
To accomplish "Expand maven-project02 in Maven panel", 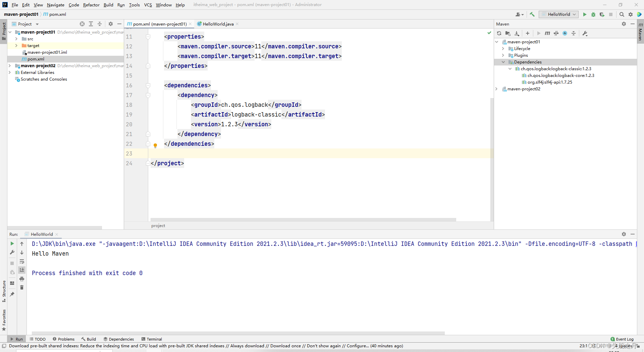I will tap(496, 89).
